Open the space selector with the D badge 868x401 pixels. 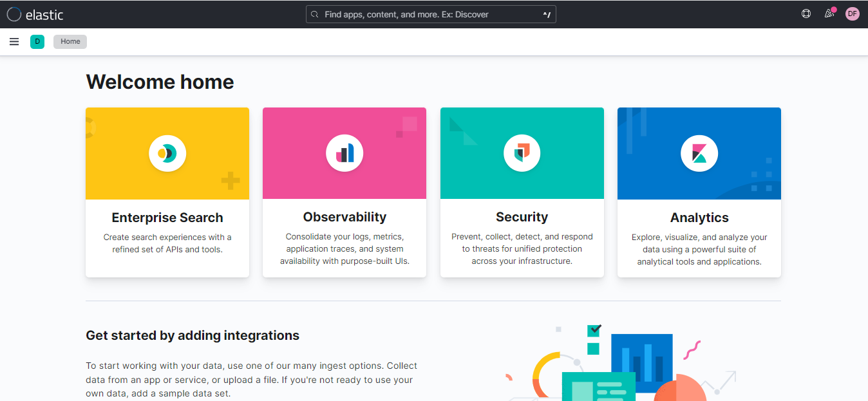(37, 41)
